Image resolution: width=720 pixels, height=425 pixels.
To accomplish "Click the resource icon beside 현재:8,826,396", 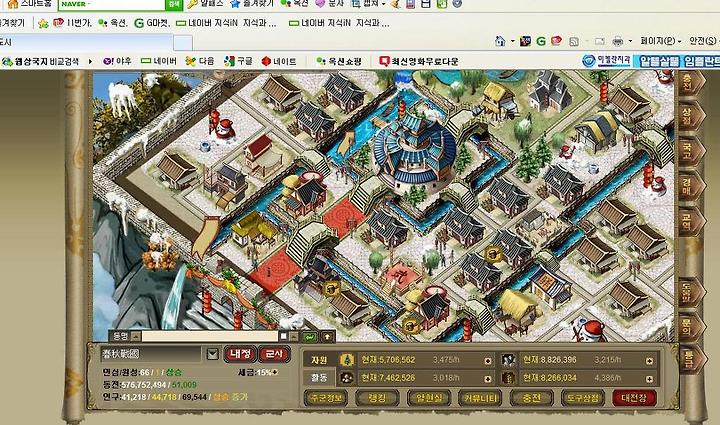I will click(508, 360).
